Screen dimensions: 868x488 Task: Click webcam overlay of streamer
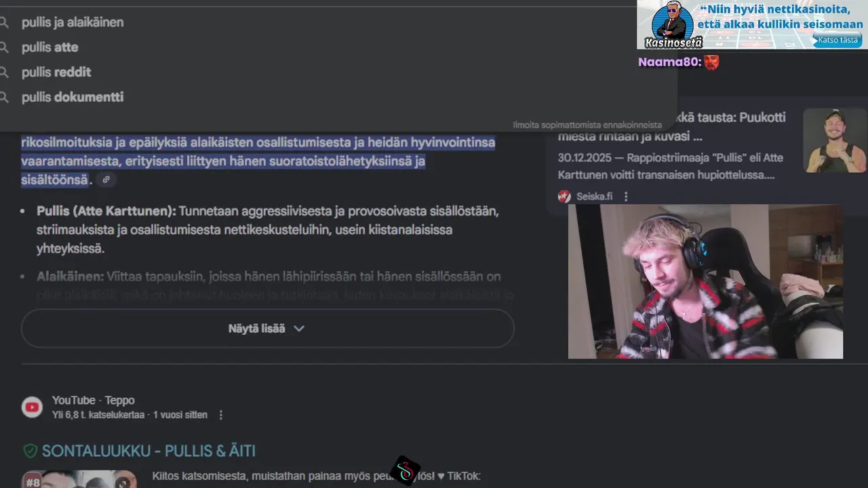point(705,281)
